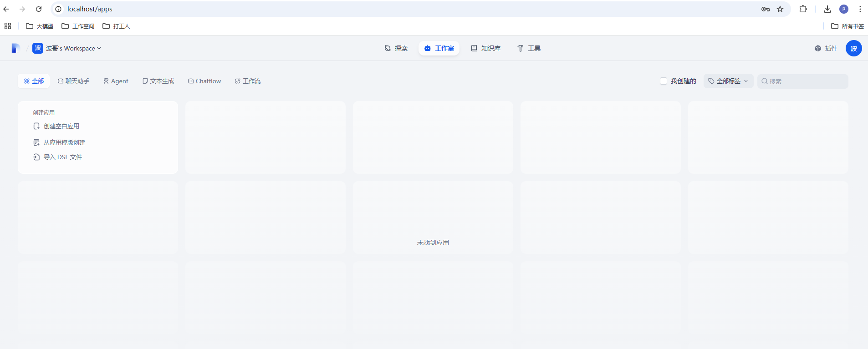The height and width of the screenshot is (349, 868).
Task: Switch to the 知识库 tab
Action: pyautogui.click(x=485, y=48)
